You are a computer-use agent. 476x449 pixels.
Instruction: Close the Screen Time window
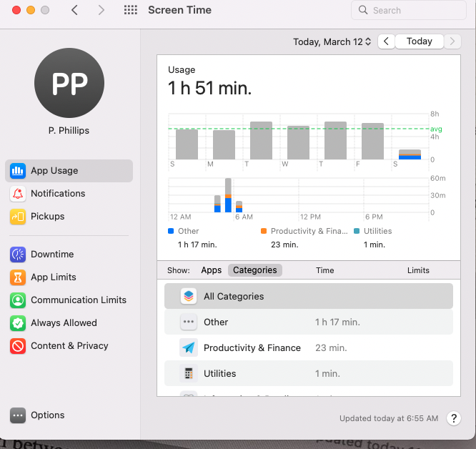(x=16, y=10)
